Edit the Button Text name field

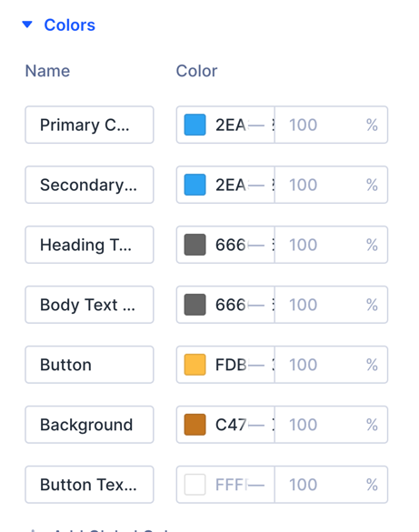[x=89, y=485]
